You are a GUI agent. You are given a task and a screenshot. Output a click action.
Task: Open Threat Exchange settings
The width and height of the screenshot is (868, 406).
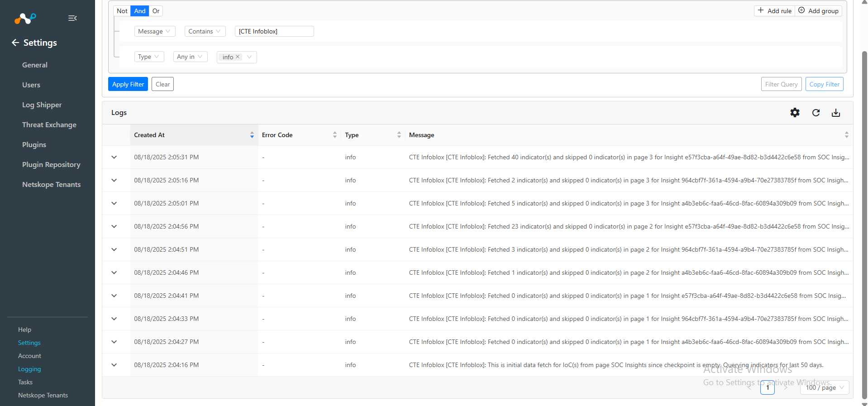click(x=49, y=124)
